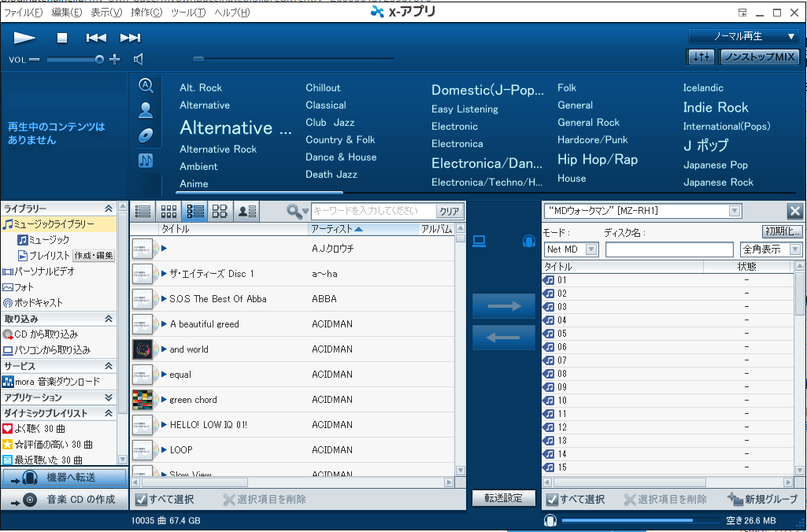Open mora 音楽ダウンロード service
Viewport: 807px width, 532px height.
[x=51, y=382]
